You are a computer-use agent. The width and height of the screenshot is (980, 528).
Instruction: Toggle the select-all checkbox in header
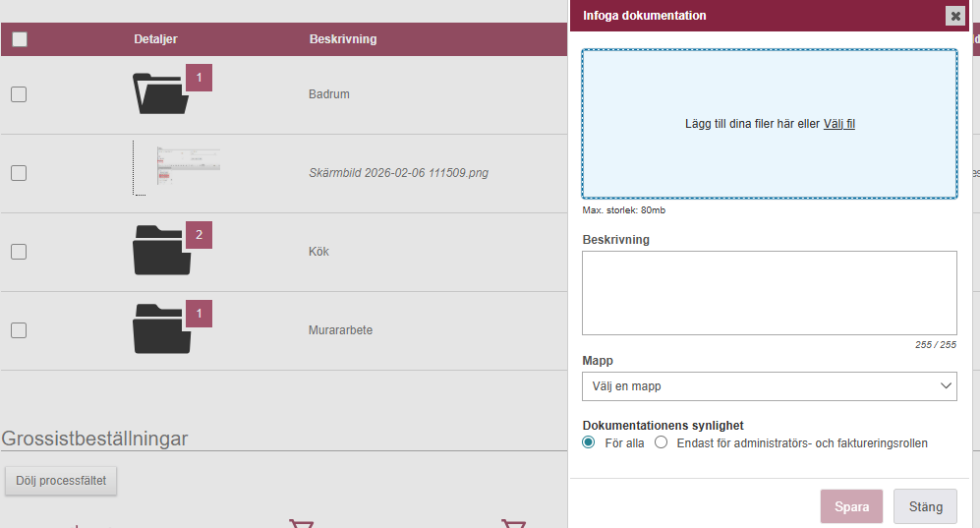pos(20,39)
